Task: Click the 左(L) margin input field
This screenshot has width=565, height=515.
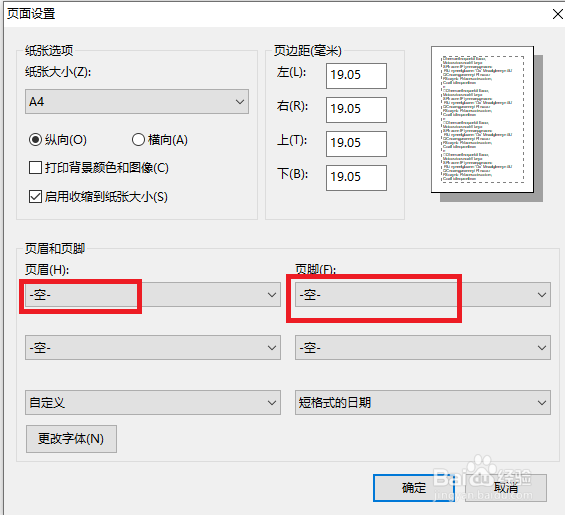Action: coord(356,76)
